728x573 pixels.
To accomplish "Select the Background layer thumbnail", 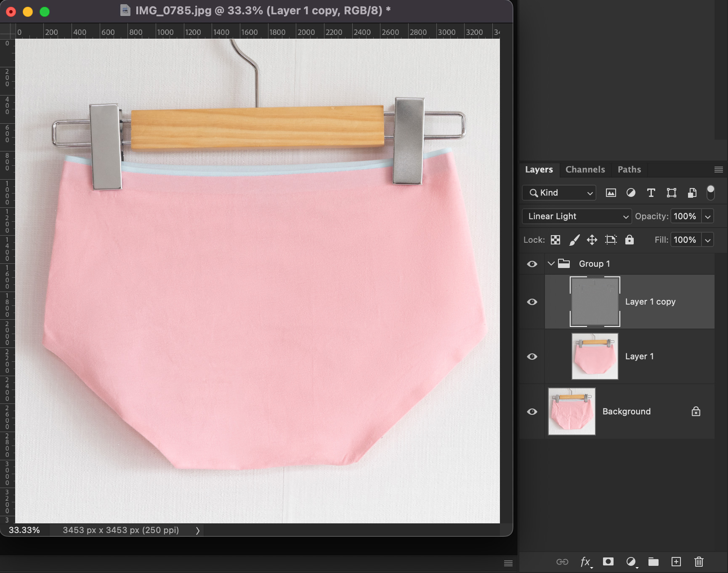I will (572, 411).
